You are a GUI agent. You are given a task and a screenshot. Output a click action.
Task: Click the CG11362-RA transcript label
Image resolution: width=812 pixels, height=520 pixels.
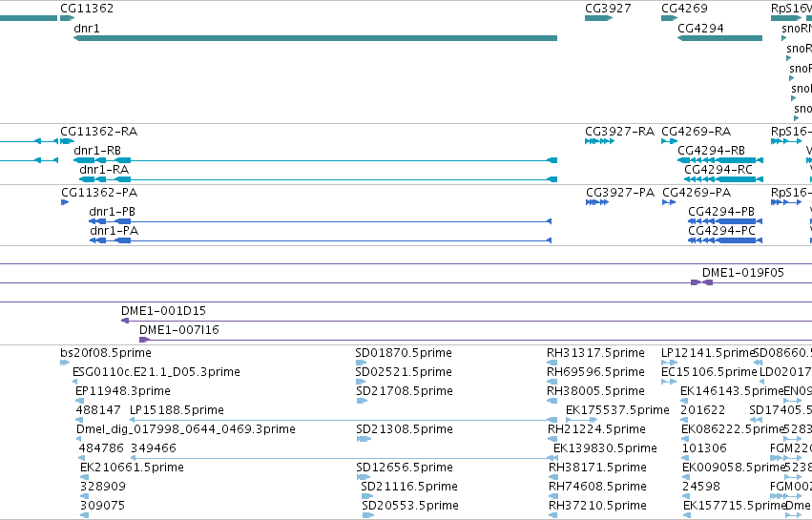(x=99, y=132)
